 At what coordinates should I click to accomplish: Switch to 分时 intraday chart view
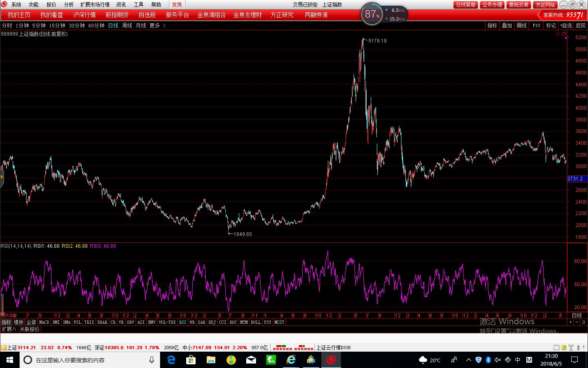(7, 25)
